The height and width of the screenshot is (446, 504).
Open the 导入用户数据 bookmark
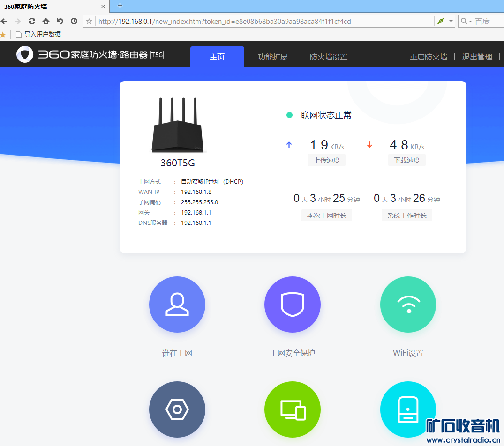coord(38,34)
